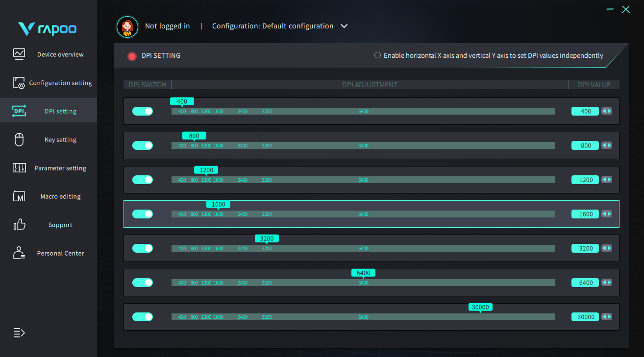Screen dimensions: 644x357
Task: Decrease 400 DPI value with left arrow
Action: 604,111
